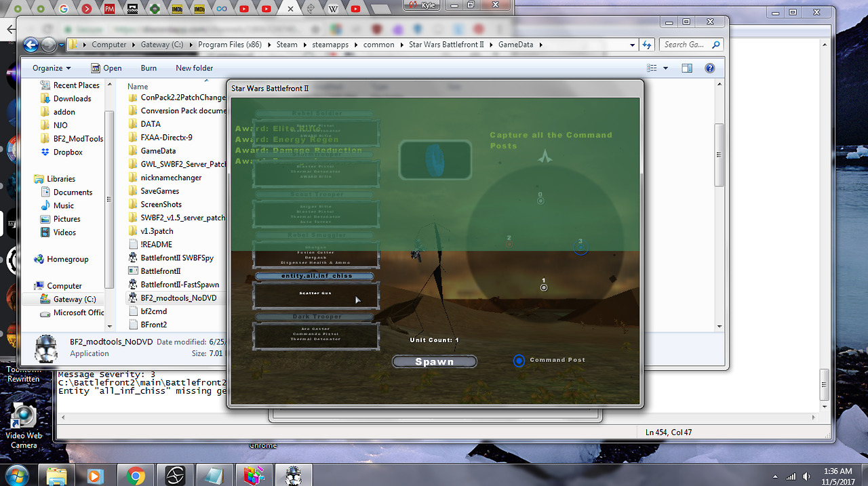Open Windows Explorer taskbar icon

pos(56,475)
